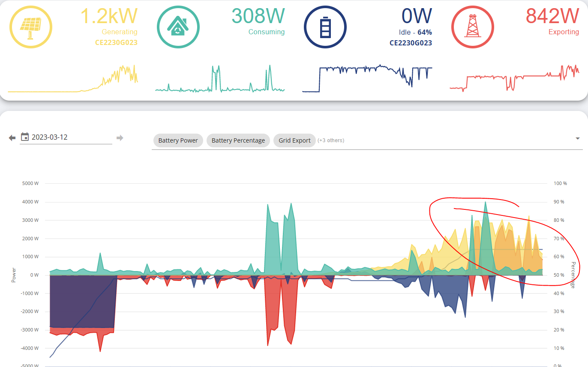Click the yellow solar generation sparkline

[73, 79]
